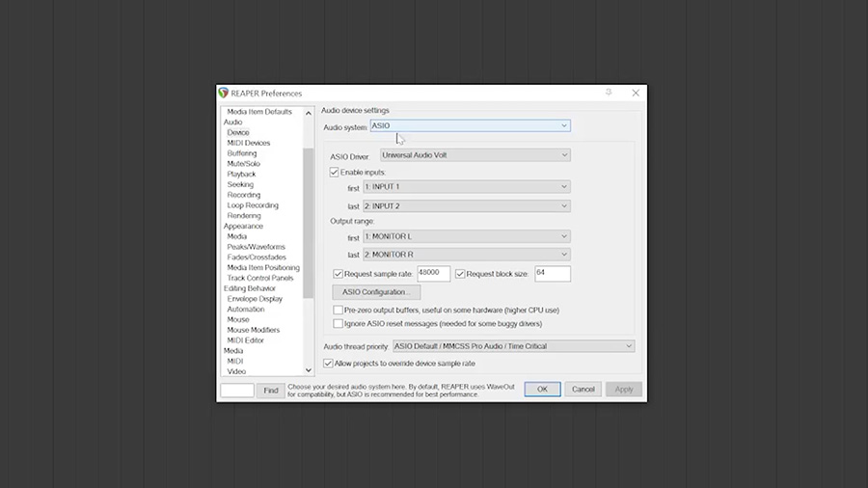Select Device in the preferences tree
The height and width of the screenshot is (488, 868).
[x=238, y=132]
